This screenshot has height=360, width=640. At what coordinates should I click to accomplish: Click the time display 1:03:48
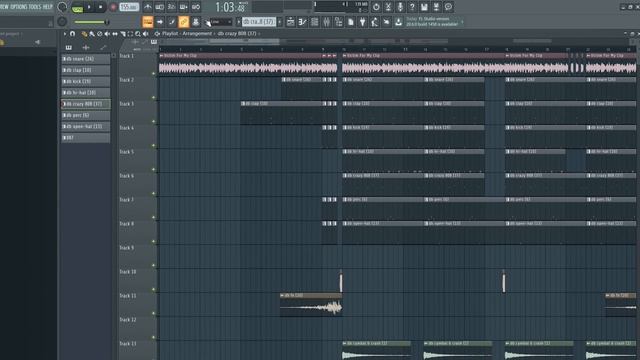230,7
